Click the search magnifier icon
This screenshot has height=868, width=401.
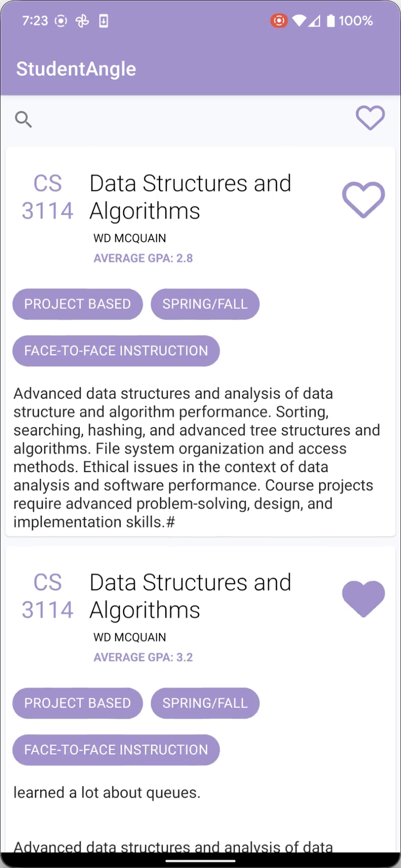coord(24,119)
